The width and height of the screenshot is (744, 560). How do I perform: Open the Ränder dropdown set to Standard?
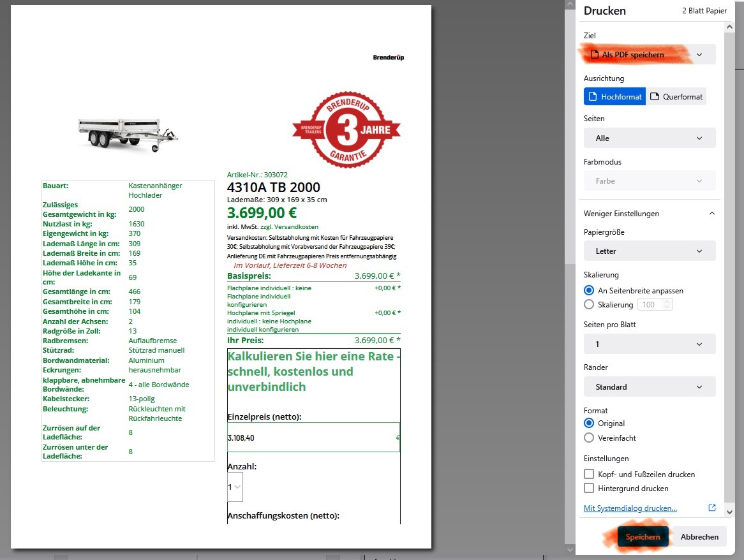tap(649, 387)
